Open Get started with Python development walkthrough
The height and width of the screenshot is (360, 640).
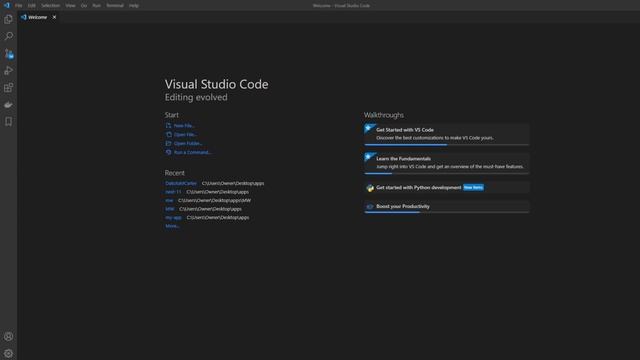coord(447,187)
